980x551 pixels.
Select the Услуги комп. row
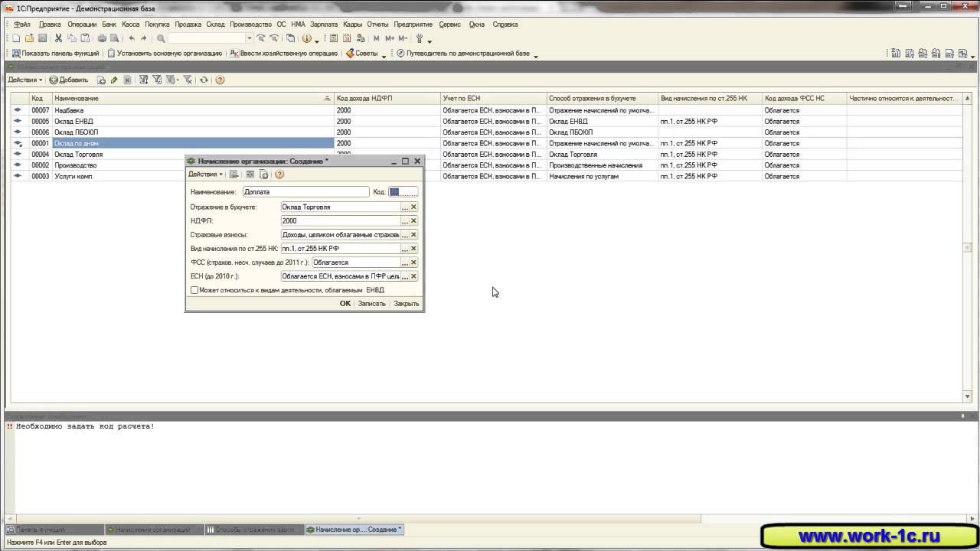[485, 176]
